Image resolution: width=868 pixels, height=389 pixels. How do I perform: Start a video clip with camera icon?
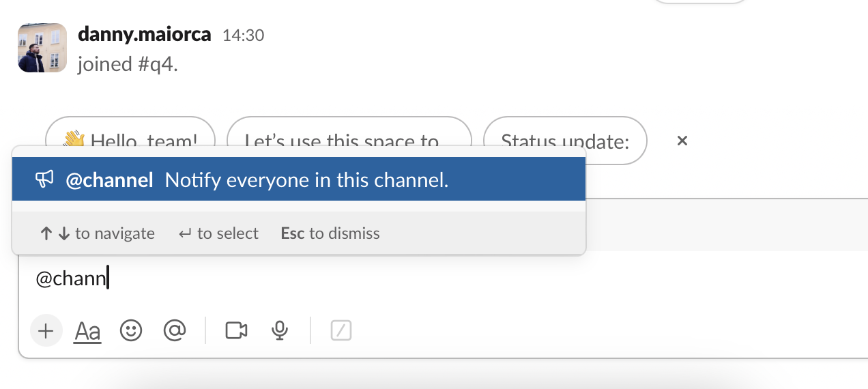[236, 331]
